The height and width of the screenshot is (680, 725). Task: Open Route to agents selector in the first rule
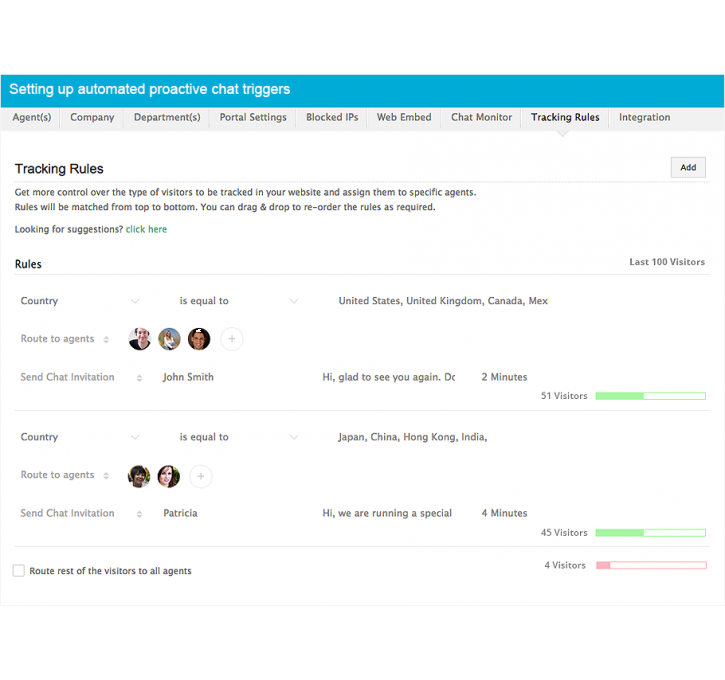coord(106,340)
